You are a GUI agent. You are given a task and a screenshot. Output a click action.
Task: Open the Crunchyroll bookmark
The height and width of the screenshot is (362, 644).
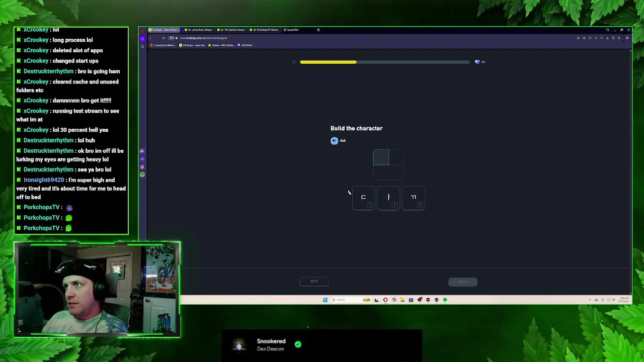163,45
